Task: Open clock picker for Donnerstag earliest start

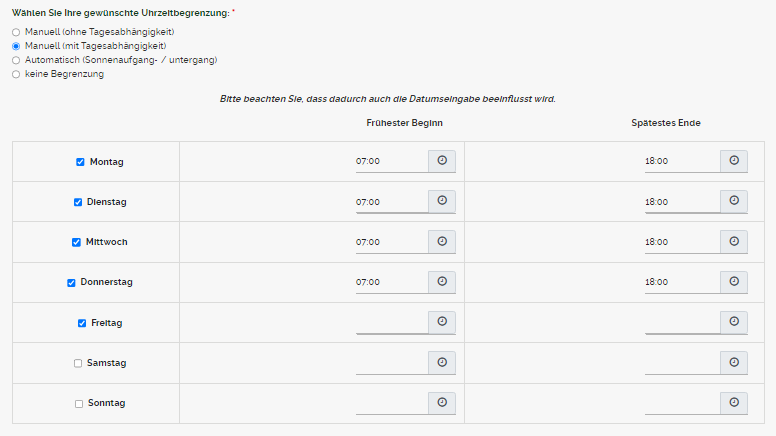Action: [442, 282]
